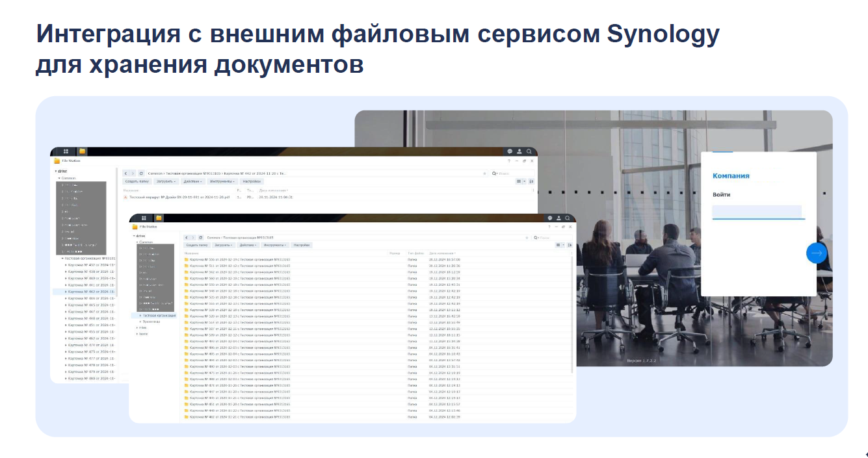The height and width of the screenshot is (458, 868).
Task: Open Настройки in the back window toolbar
Action: pos(252,181)
